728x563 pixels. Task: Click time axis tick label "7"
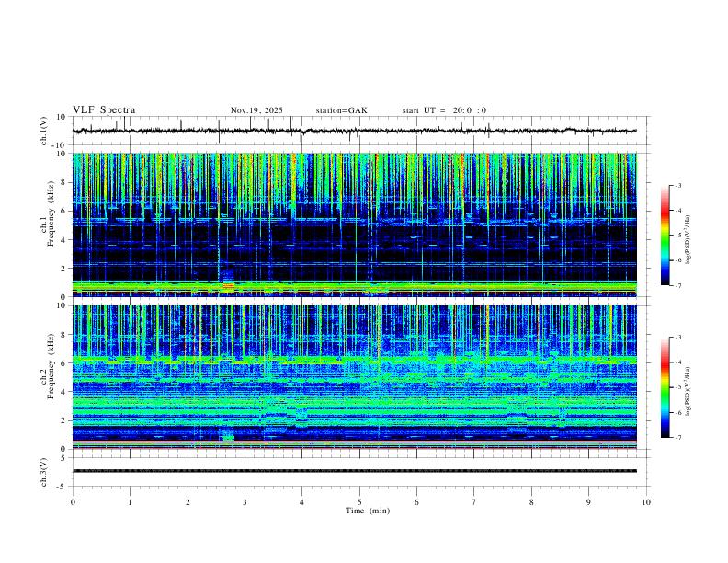coord(474,502)
